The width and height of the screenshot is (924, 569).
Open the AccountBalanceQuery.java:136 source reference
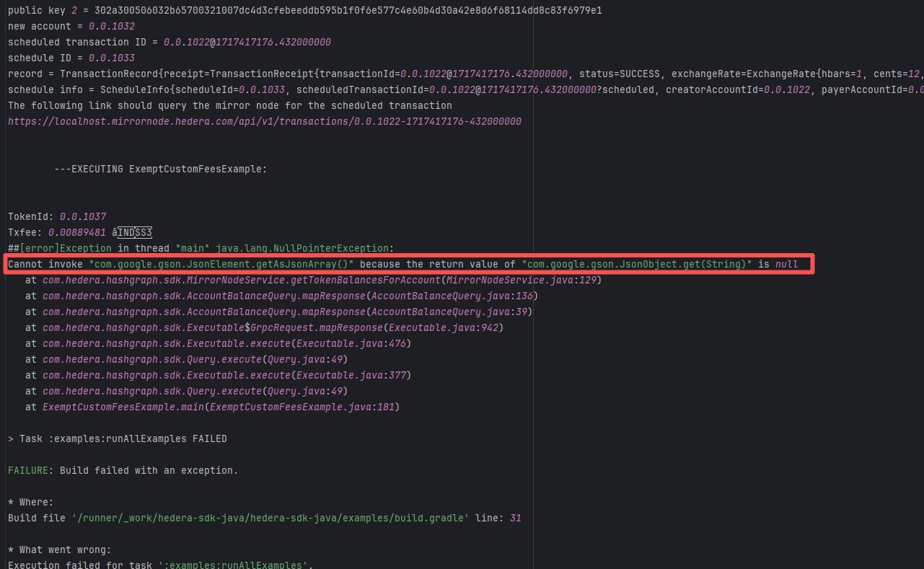pyautogui.click(x=453, y=296)
